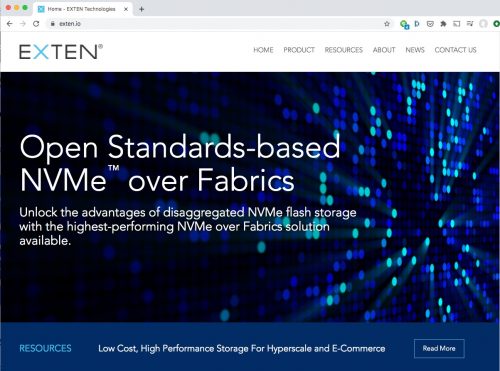This screenshot has width=500, height=371.
Task: Click the green fullscreen window button
Action: (x=25, y=7)
